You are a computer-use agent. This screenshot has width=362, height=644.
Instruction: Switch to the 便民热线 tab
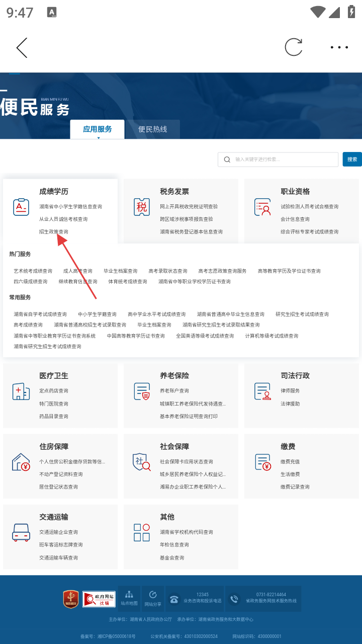pyautogui.click(x=152, y=129)
